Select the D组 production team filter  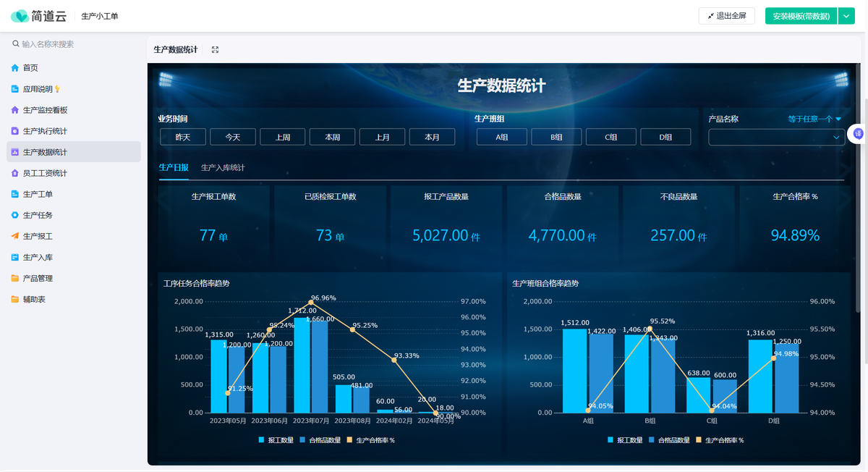coord(665,137)
